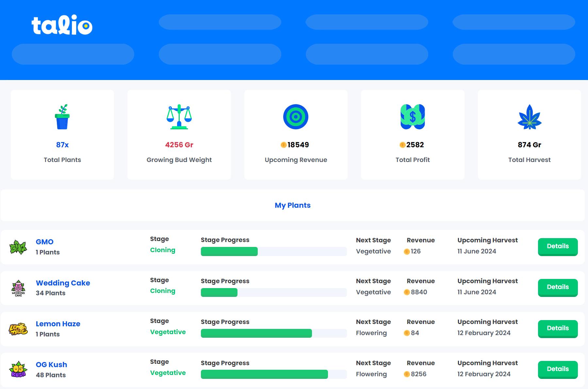This screenshot has width=588, height=389.
Task: Click the Wedding Cake strain icon
Action: (x=18, y=288)
